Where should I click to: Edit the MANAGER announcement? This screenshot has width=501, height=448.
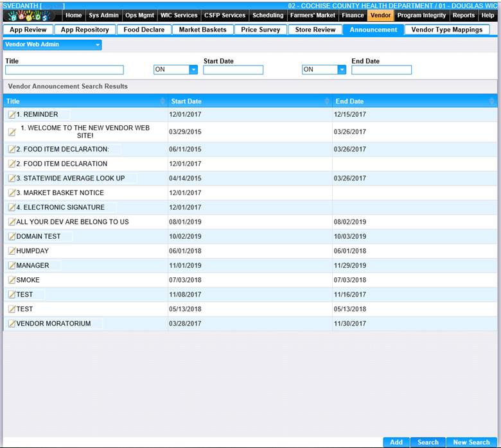[12, 265]
